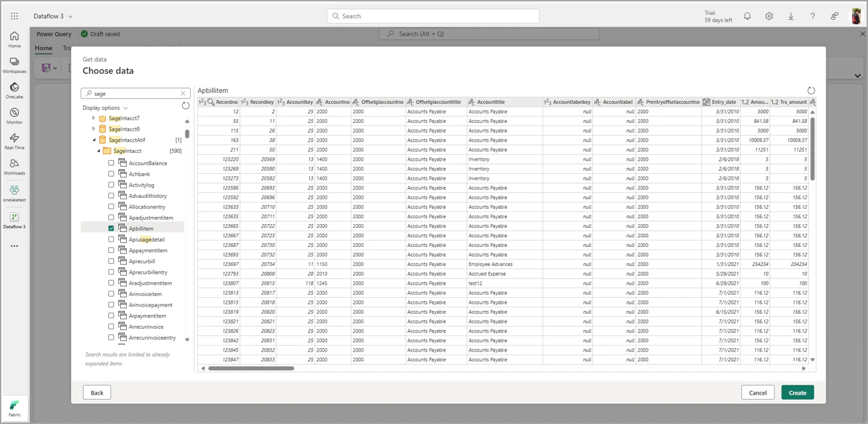Uncheck the Apbillitem table
868x424 pixels.
111,228
